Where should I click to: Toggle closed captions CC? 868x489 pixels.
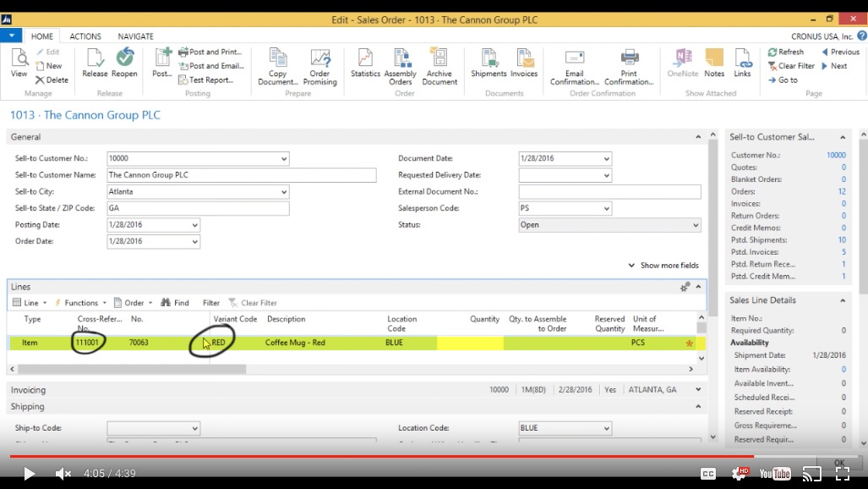708,474
